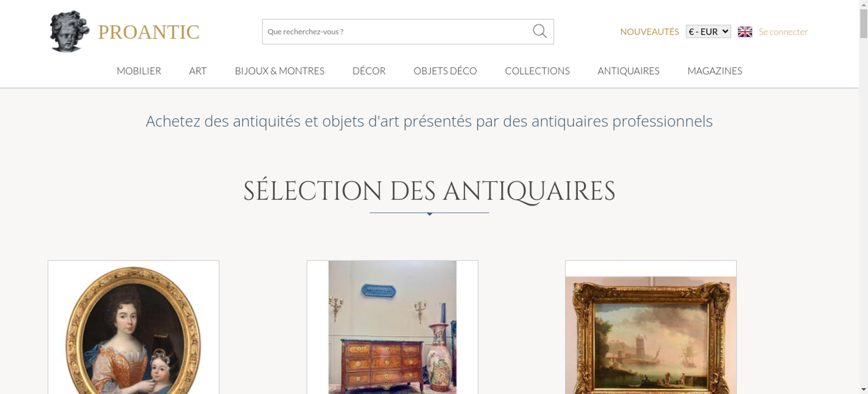Open the BIJOUX & MONTRES menu
This screenshot has width=868, height=394.
[279, 71]
